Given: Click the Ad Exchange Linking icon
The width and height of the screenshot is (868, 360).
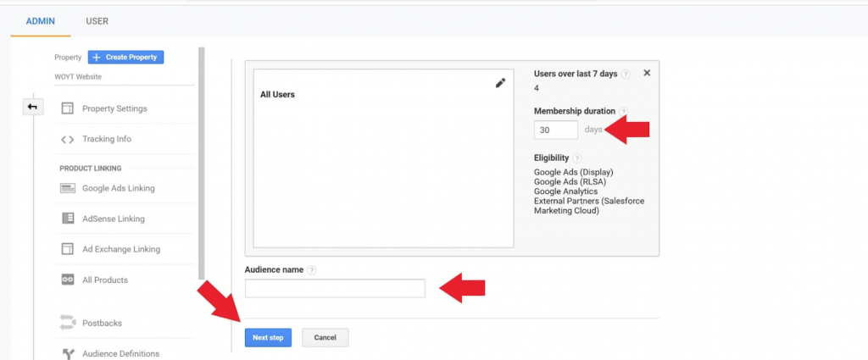Looking at the screenshot, I should (x=68, y=249).
